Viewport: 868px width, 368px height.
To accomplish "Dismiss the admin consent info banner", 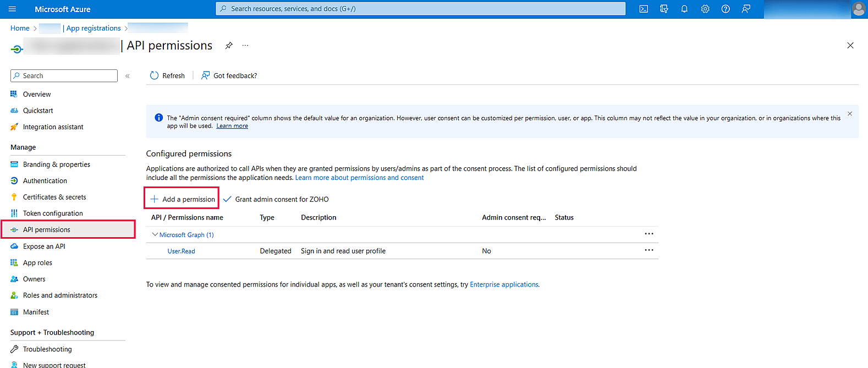I will pos(850,114).
